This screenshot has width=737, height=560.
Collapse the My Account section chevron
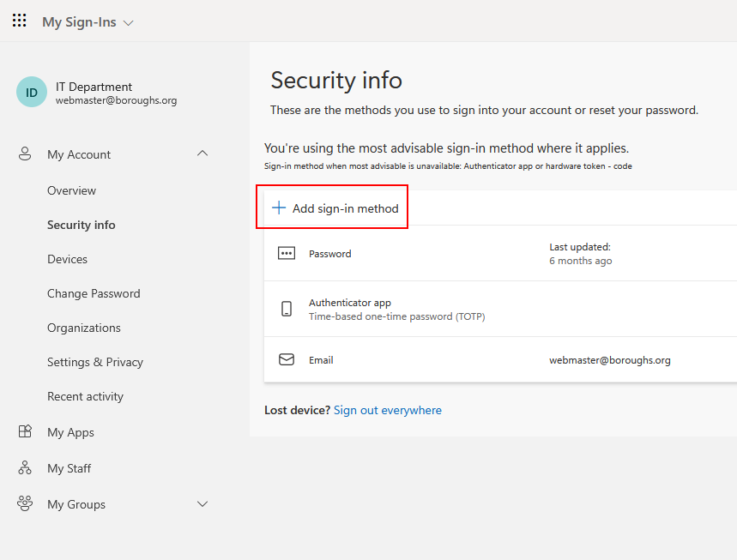(202, 154)
